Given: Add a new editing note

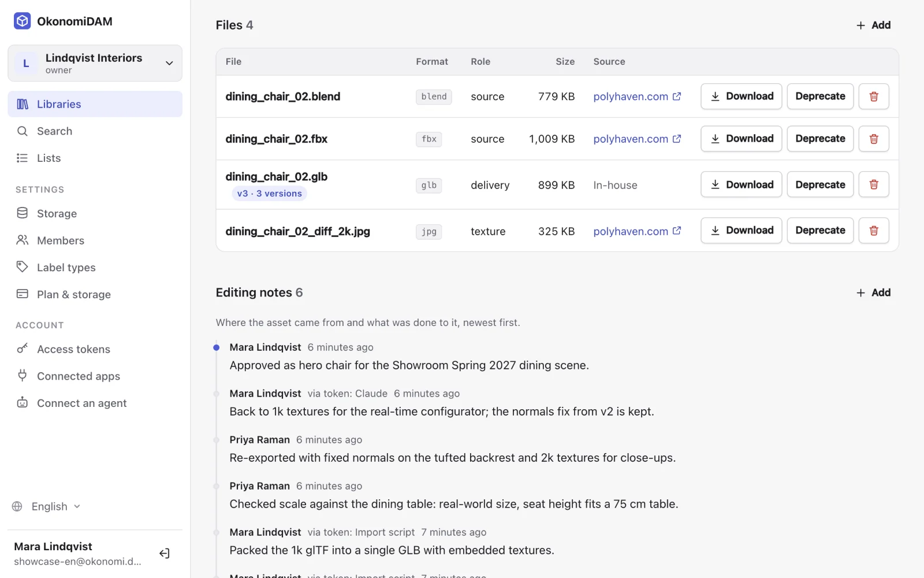Looking at the screenshot, I should tap(873, 292).
